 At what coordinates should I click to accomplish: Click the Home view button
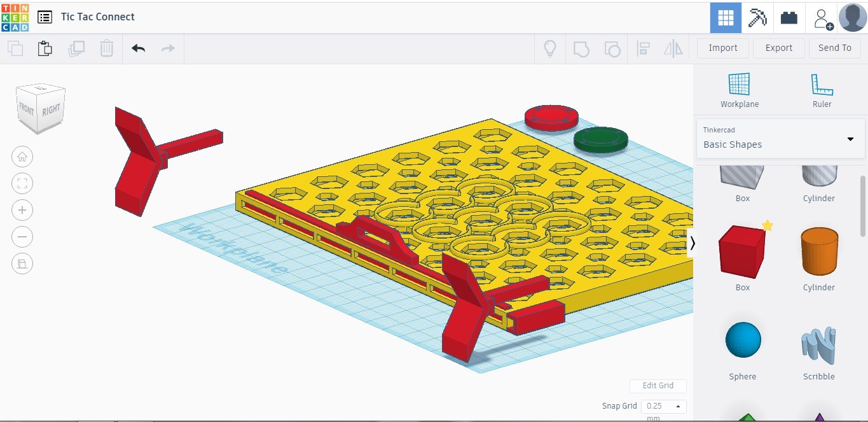[x=22, y=157]
